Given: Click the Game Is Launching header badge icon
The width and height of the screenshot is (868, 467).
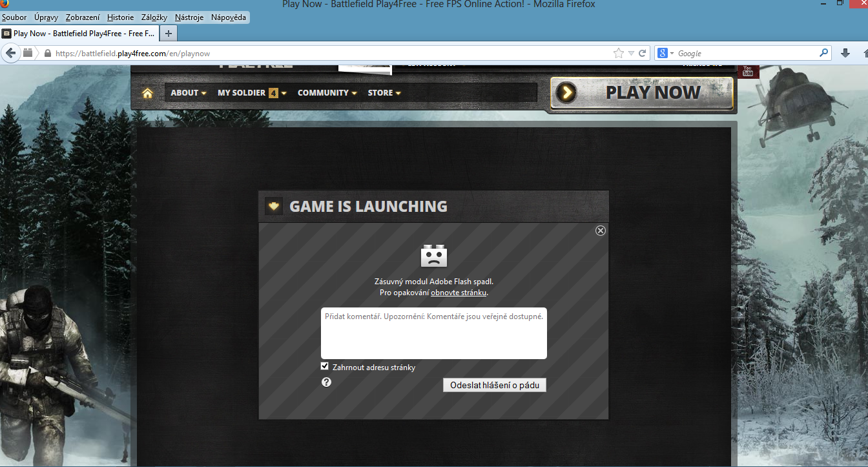Looking at the screenshot, I should coord(274,207).
